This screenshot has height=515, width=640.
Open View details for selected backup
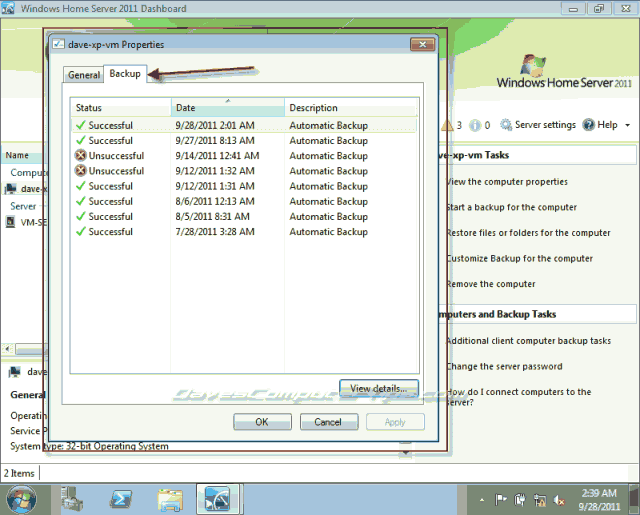(x=379, y=388)
